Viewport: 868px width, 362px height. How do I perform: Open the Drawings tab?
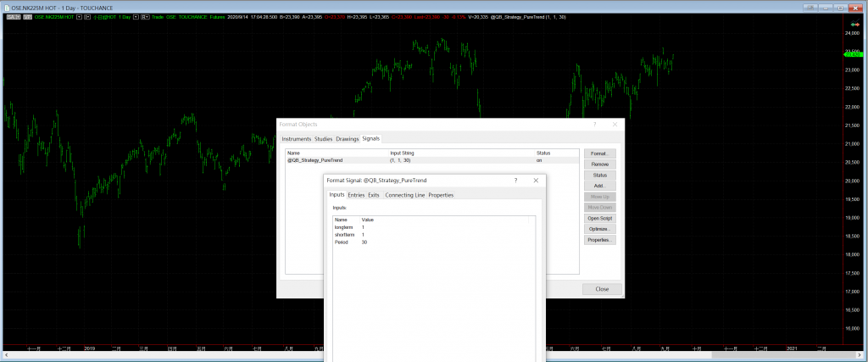348,138
